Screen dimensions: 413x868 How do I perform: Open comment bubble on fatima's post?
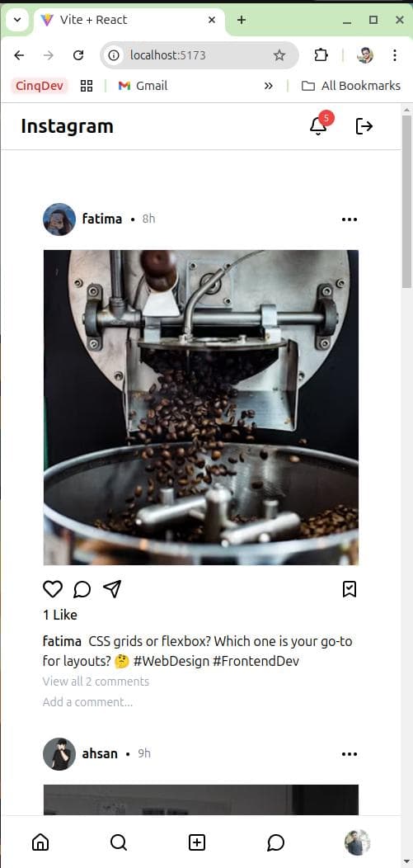coord(82,589)
